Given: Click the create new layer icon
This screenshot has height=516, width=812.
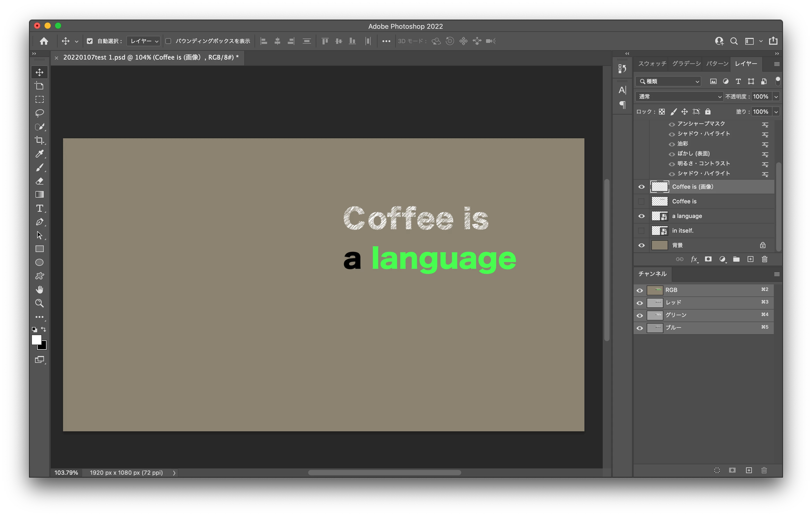Looking at the screenshot, I should click(x=750, y=259).
